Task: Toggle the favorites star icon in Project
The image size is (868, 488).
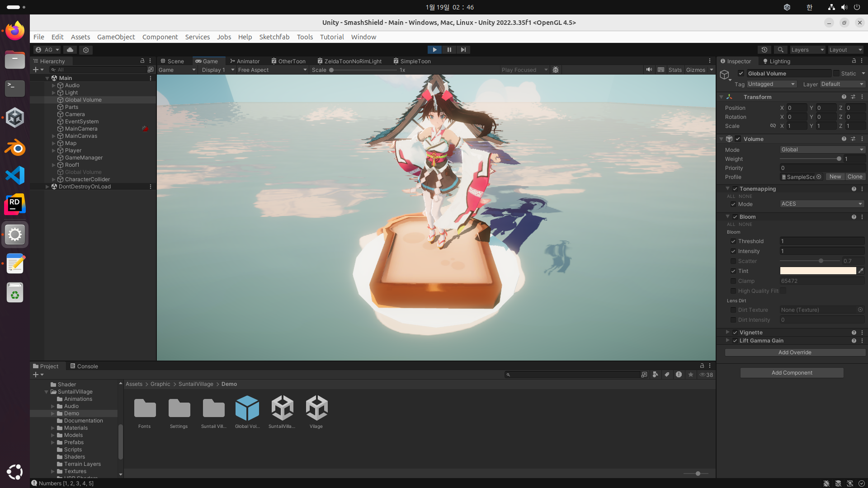Action: pyautogui.click(x=690, y=375)
